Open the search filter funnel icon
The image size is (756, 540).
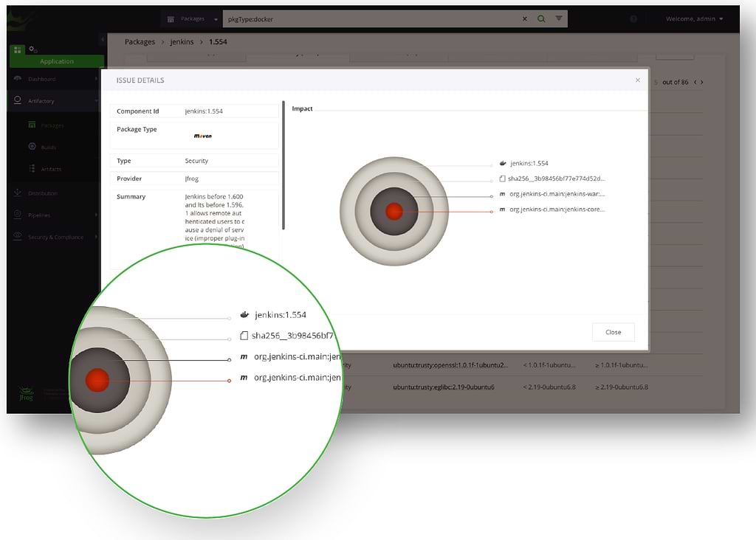tap(558, 18)
